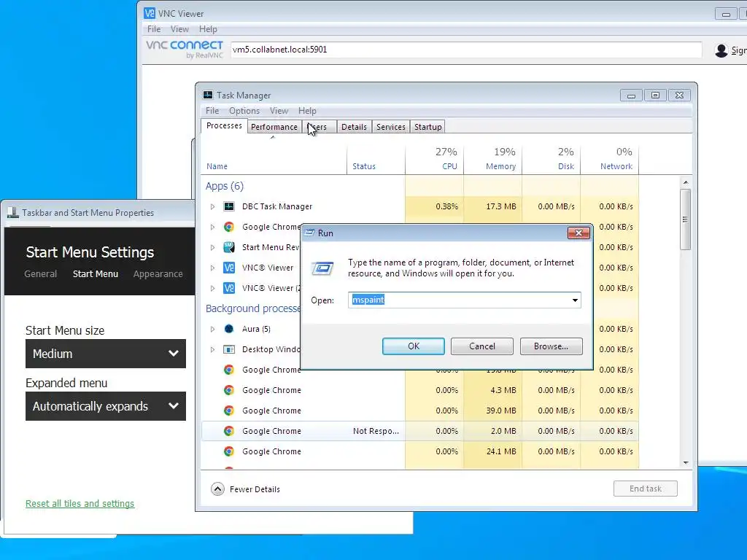Open the VNC Viewer File menu
This screenshot has height=560, width=747.
coord(154,29)
